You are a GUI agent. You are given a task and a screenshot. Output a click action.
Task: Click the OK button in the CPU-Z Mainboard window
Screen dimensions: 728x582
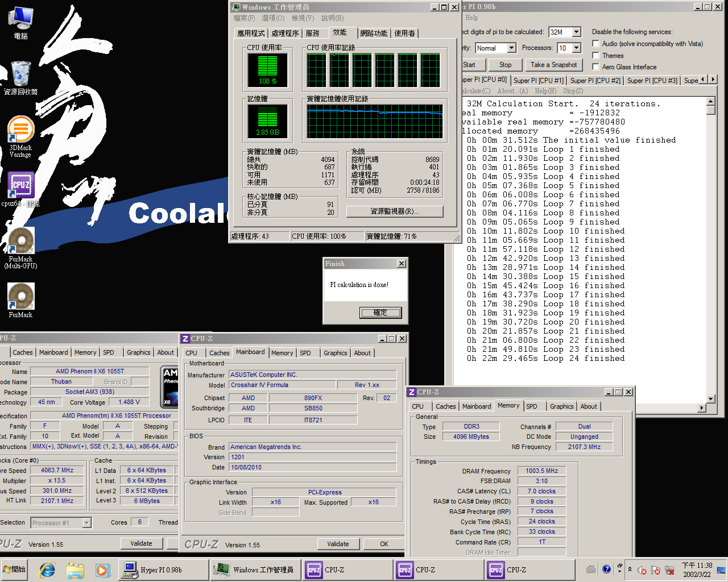click(x=384, y=544)
